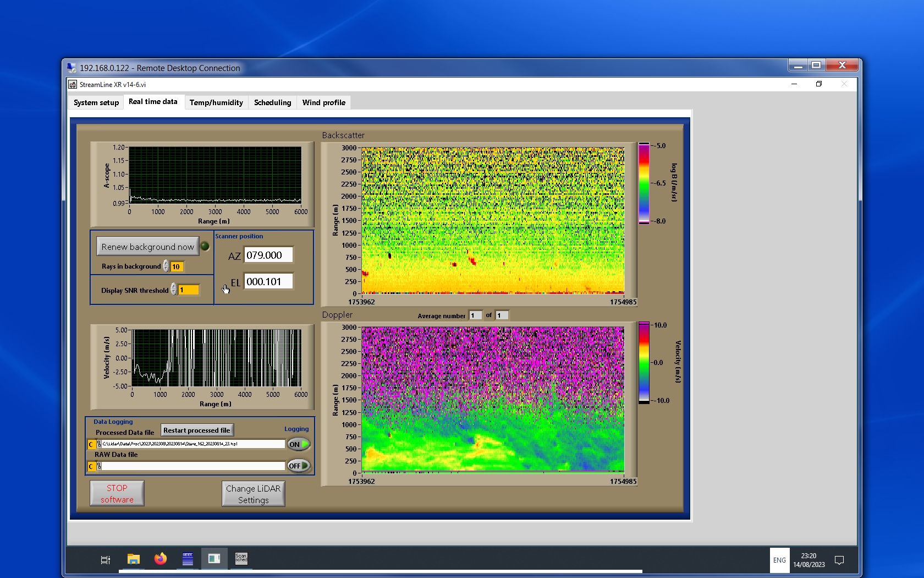
Task: Click the Display SNR threshold stepper arrows
Action: pyautogui.click(x=174, y=290)
